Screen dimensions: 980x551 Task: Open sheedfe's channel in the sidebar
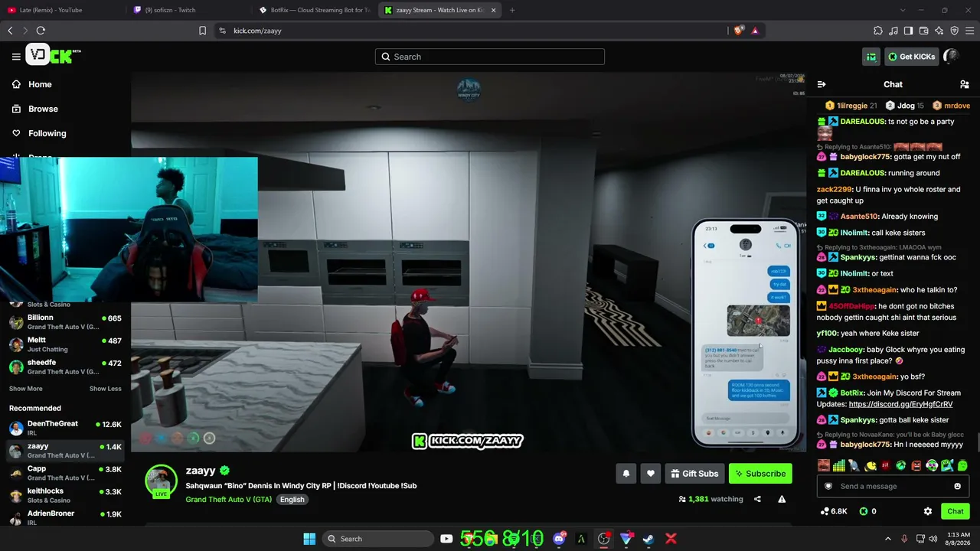click(x=65, y=367)
